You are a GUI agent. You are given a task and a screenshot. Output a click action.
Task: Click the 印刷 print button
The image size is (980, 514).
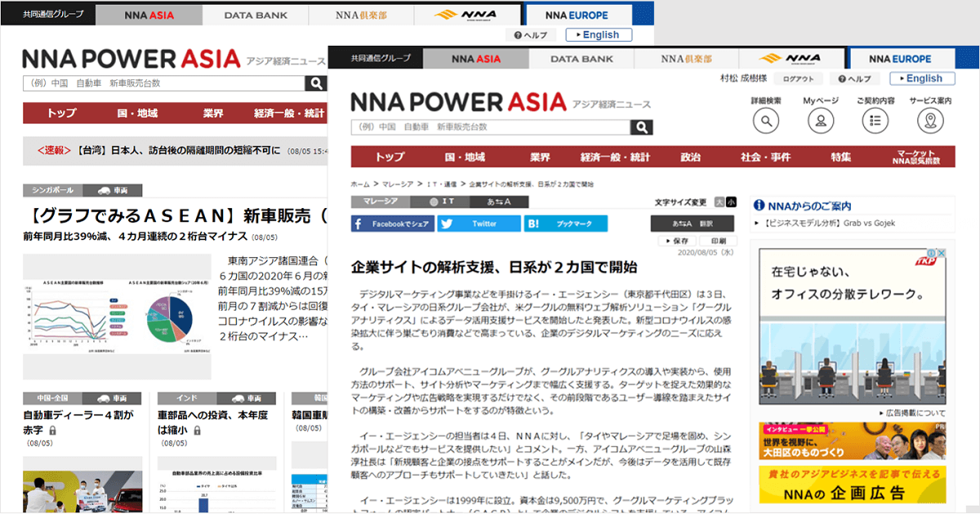click(x=717, y=241)
